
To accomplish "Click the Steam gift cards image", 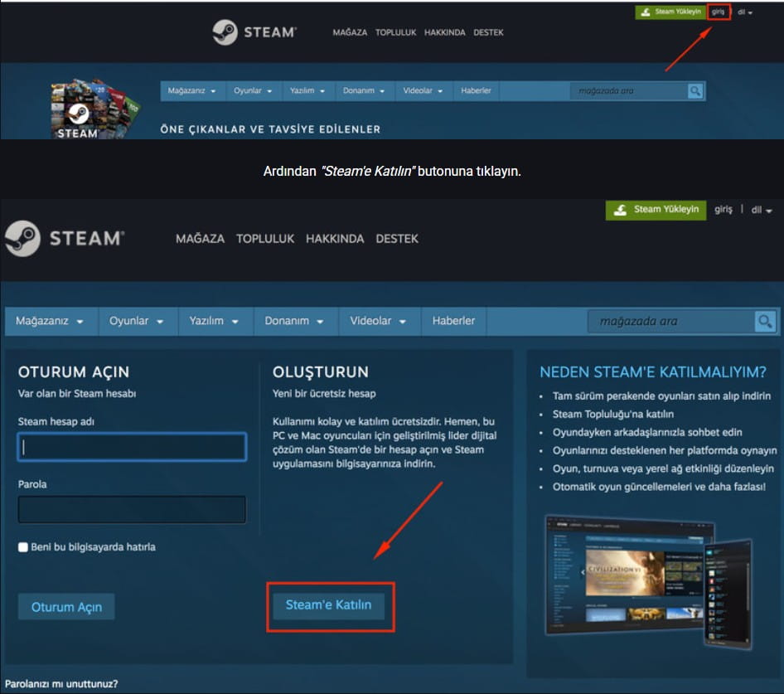I will point(94,109).
